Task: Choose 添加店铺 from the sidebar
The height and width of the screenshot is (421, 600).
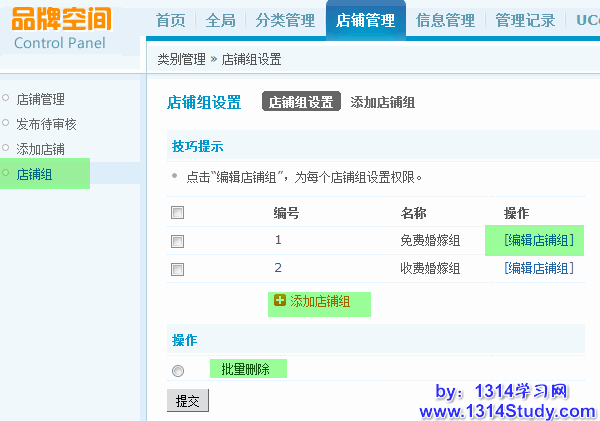Action: [x=40, y=149]
